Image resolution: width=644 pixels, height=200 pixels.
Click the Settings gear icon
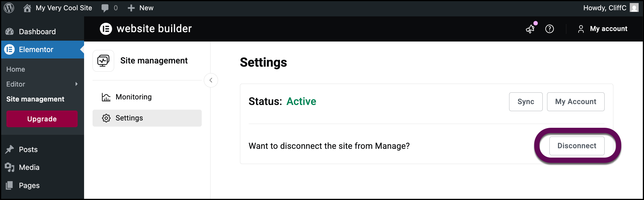106,118
